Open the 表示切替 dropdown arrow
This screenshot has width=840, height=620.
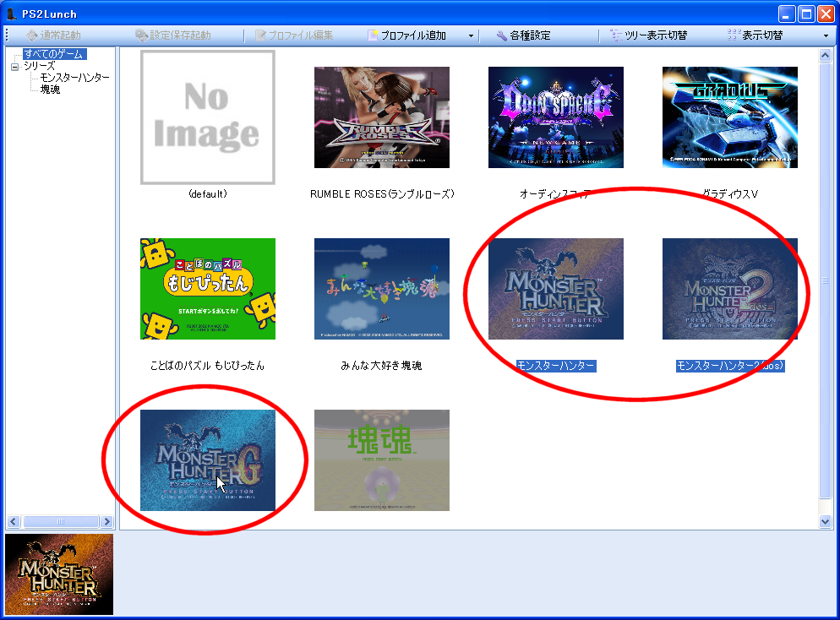tap(826, 35)
